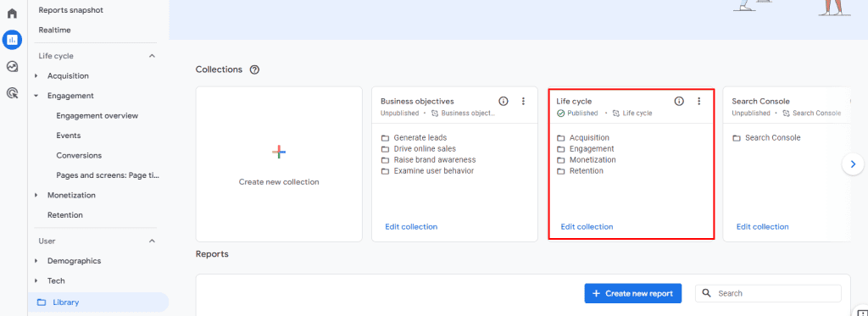Focus the Reports search field
This screenshot has width=868, height=316.
768,293
